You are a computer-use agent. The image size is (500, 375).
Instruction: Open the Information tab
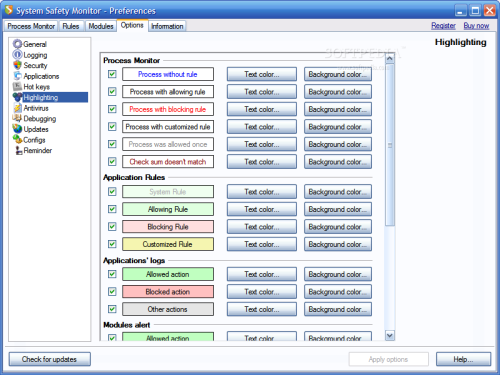click(x=167, y=26)
